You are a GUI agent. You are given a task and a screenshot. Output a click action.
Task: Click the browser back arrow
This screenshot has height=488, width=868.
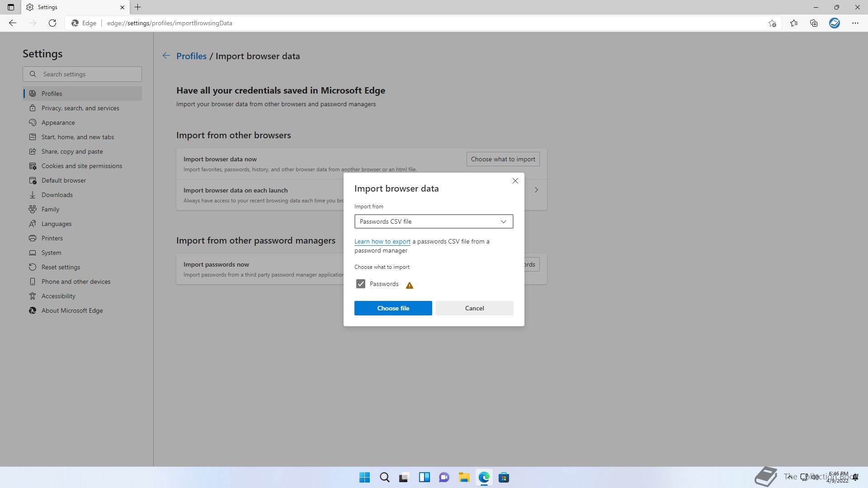click(x=13, y=23)
